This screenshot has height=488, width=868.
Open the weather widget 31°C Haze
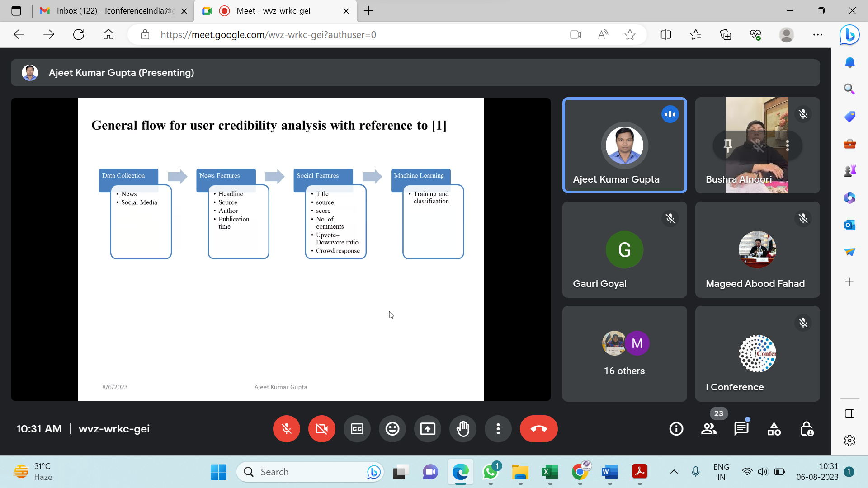[x=33, y=472]
